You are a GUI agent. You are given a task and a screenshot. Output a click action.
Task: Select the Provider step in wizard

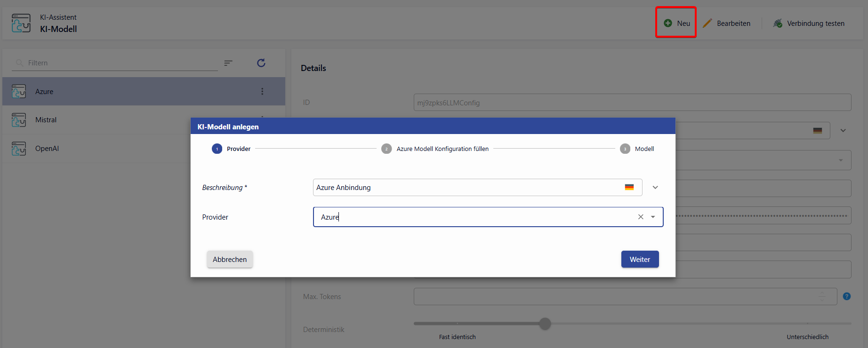tap(217, 149)
